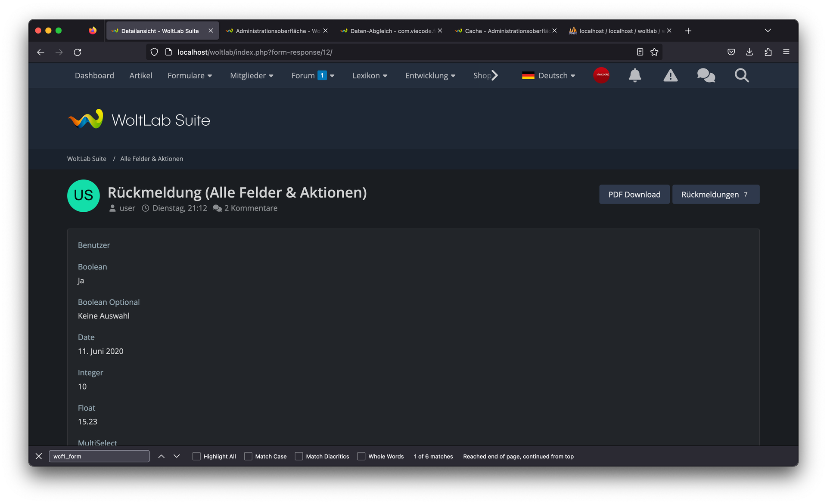The height and width of the screenshot is (504, 827).
Task: Click the search magnifier in site header
Action: pos(741,75)
